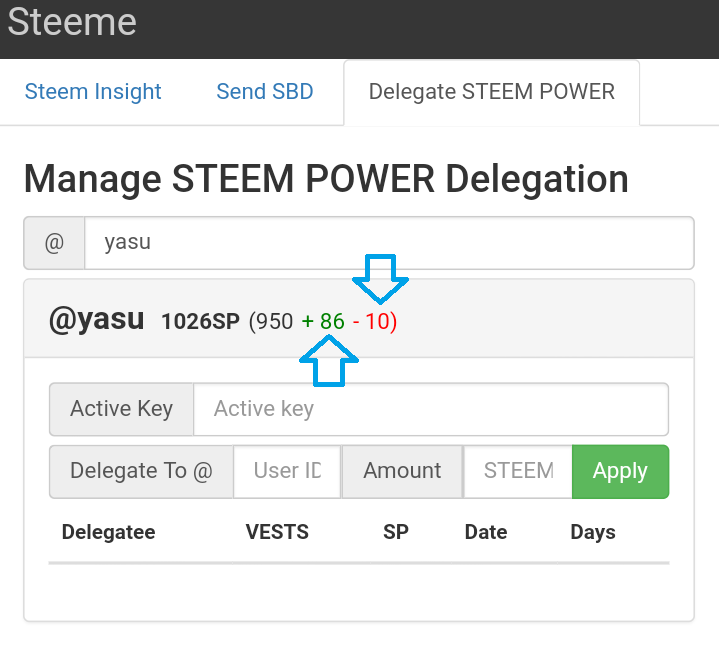The height and width of the screenshot is (649, 719).
Task: Click the green +86 received delegation value
Action: 323,322
